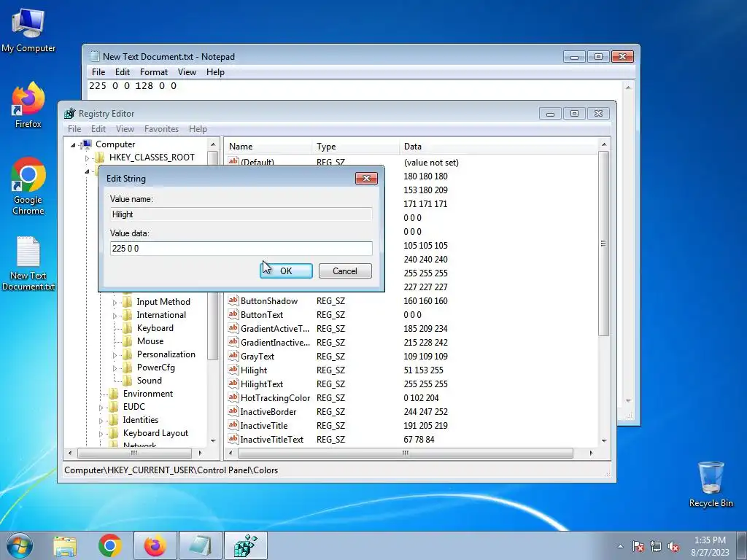Open Google Chrome desktop shortcut
This screenshot has width=747, height=560.
pyautogui.click(x=28, y=186)
